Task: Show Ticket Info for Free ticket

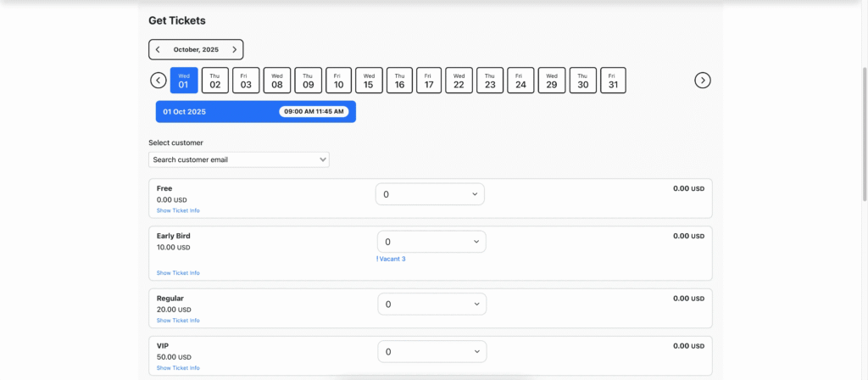Action: (x=178, y=210)
